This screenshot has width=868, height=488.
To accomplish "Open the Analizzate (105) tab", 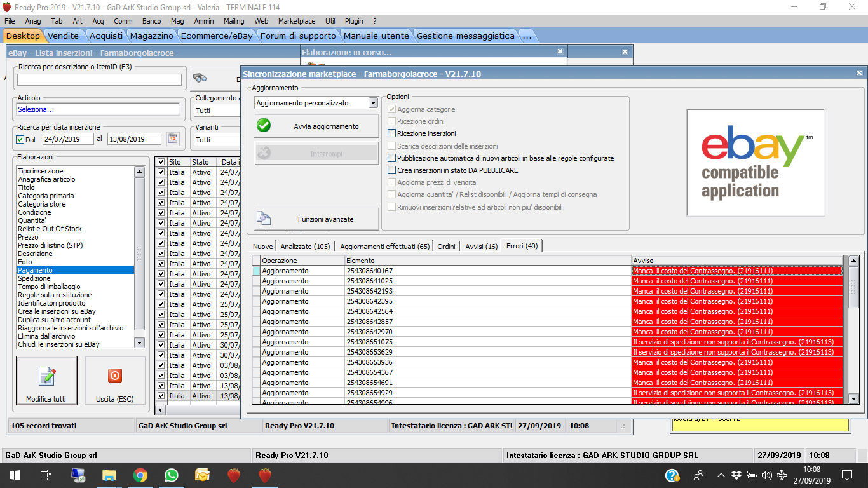I will (x=305, y=247).
